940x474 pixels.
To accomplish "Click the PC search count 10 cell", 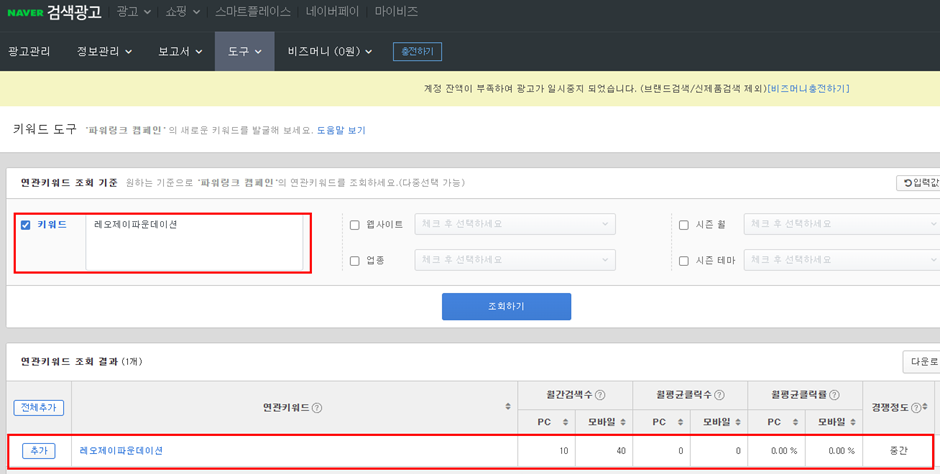I will (546, 451).
